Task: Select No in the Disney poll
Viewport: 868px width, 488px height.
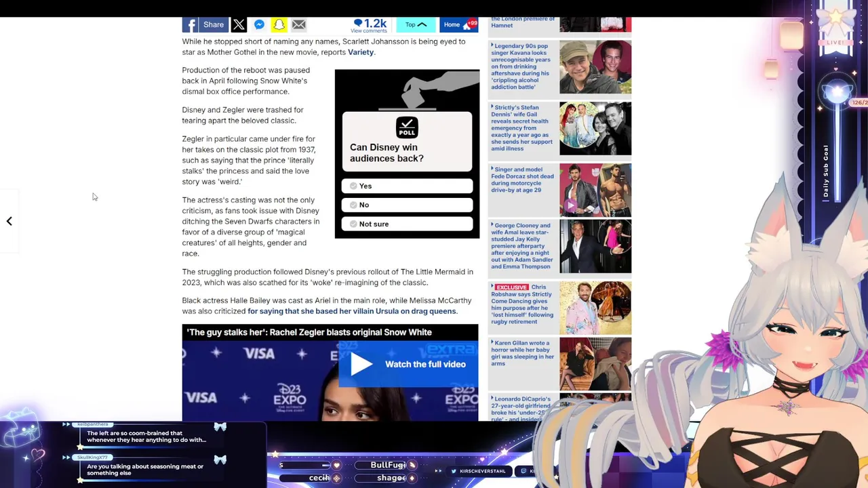Action: 407,205
